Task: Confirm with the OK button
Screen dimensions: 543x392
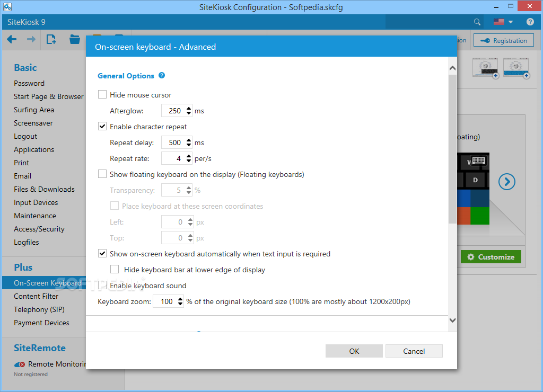Action: pos(354,351)
